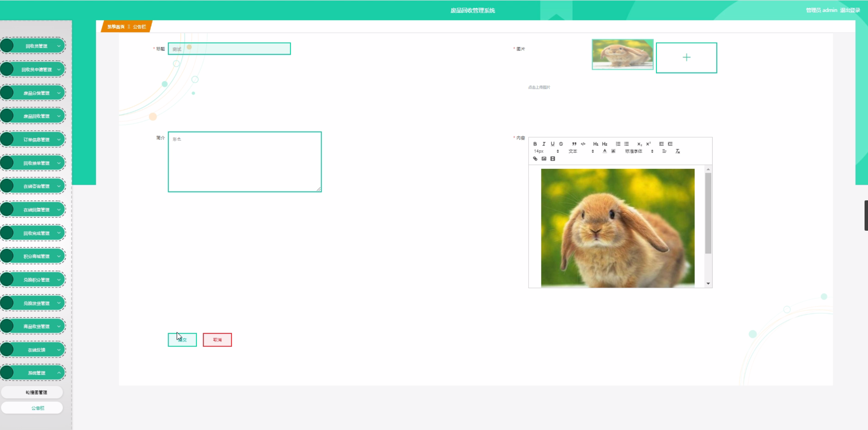
Task: Pick text color in editor toolbar
Action: point(604,151)
